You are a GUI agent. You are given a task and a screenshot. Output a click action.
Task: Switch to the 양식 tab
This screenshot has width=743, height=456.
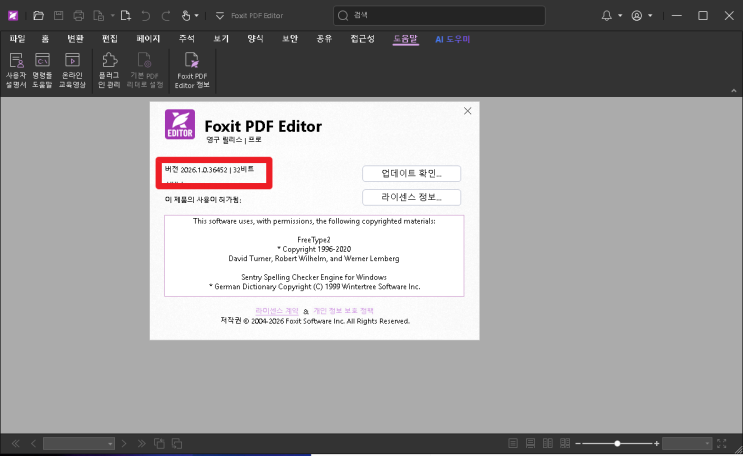(x=255, y=39)
